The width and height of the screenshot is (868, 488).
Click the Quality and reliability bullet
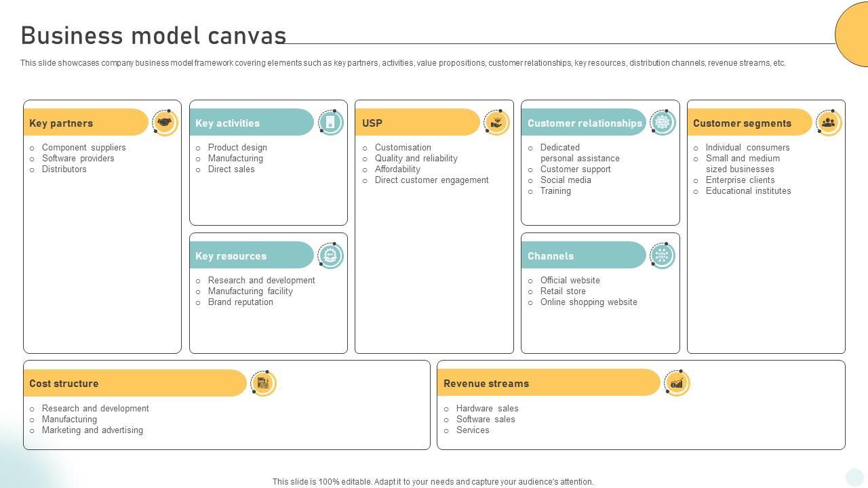click(x=416, y=159)
